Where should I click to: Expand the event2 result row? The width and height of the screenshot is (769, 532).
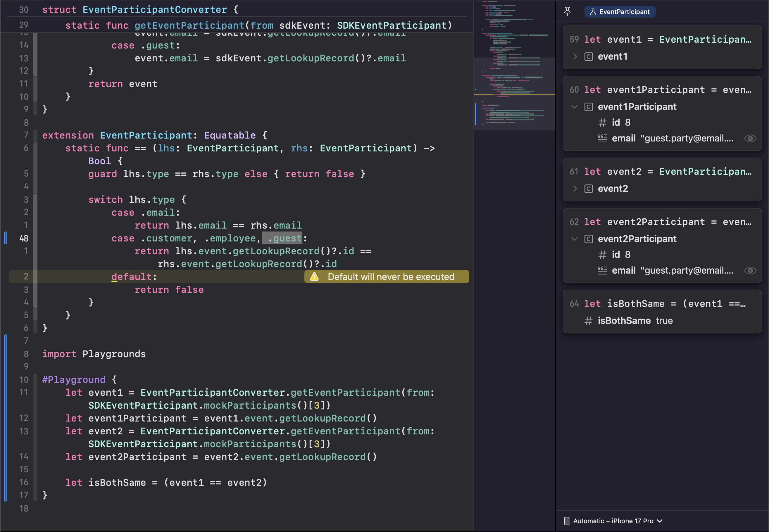[x=575, y=189]
